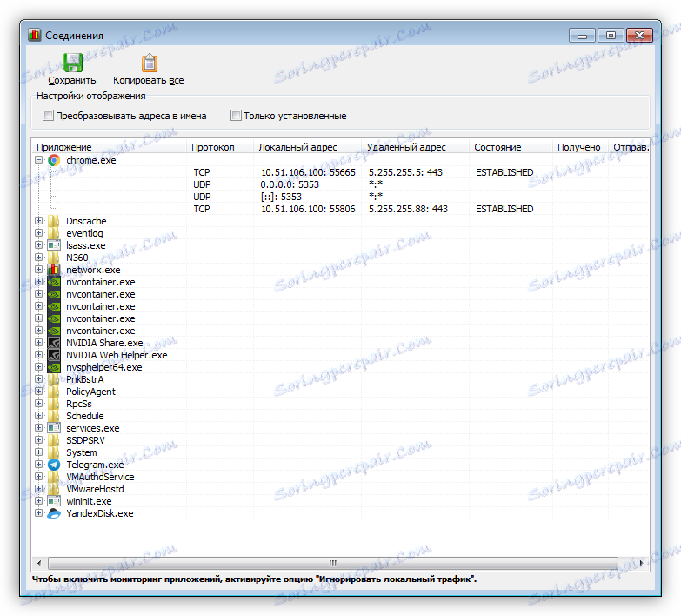Select remote address 5.255.255.5: 443
This screenshot has height=616, width=681.
point(405,172)
